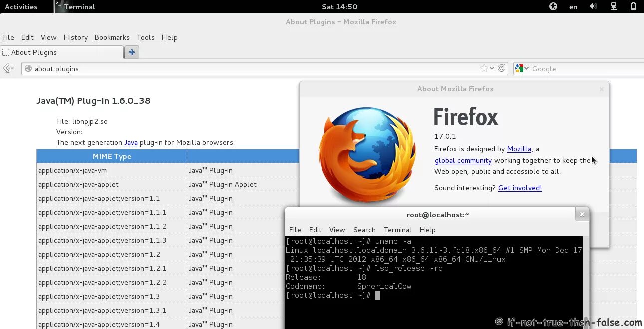
Task: Select the application/x-java-vm cell
Action: coord(112,170)
